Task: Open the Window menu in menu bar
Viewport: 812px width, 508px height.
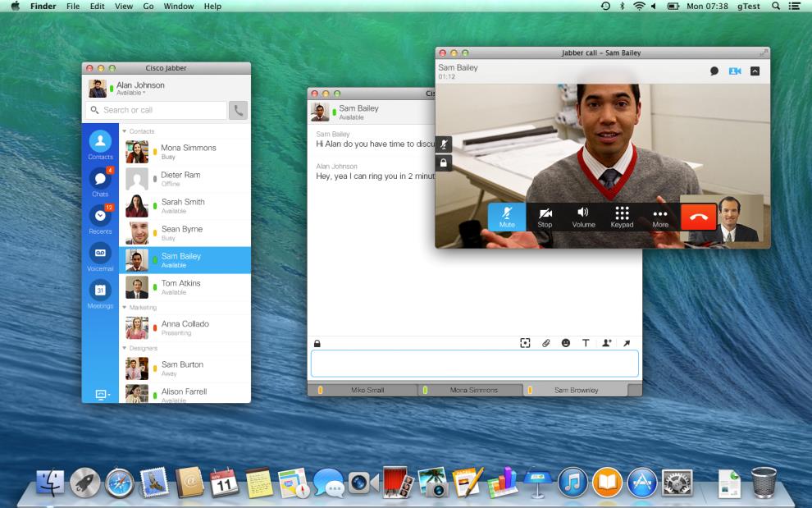Action: (179, 6)
